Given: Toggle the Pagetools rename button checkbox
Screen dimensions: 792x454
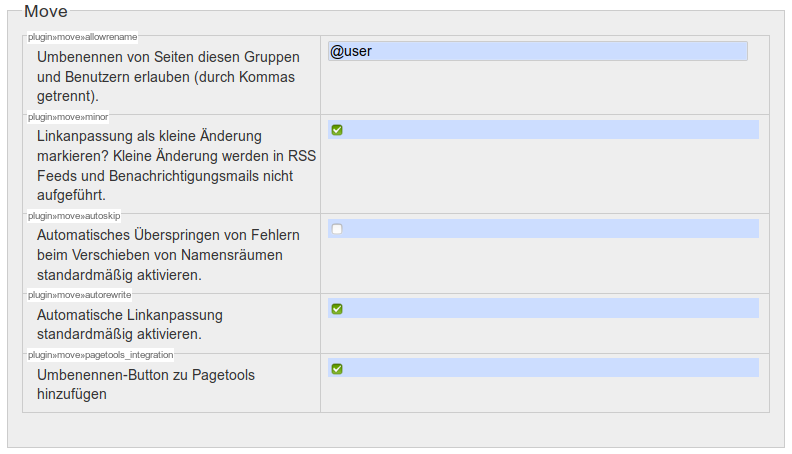Looking at the screenshot, I should (x=337, y=369).
